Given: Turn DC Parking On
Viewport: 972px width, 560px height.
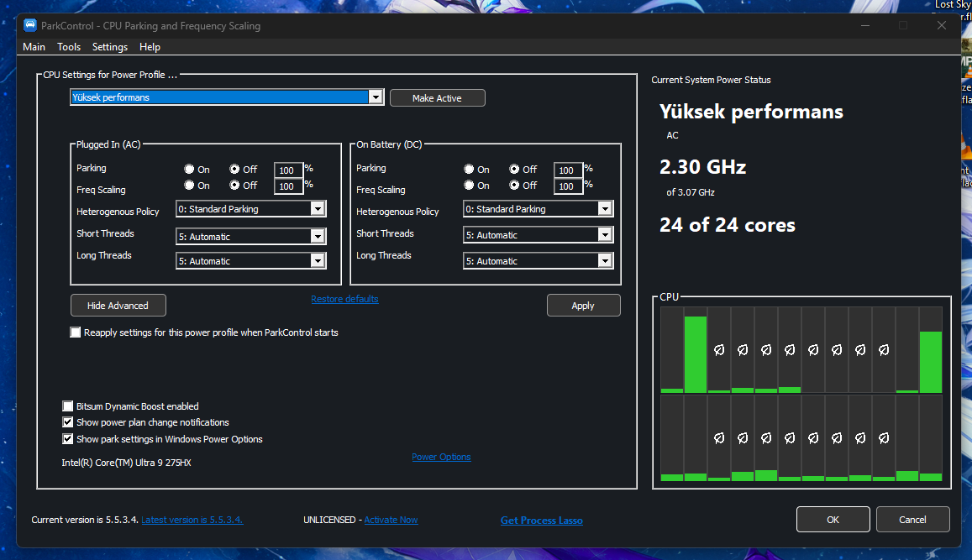Looking at the screenshot, I should click(x=470, y=169).
